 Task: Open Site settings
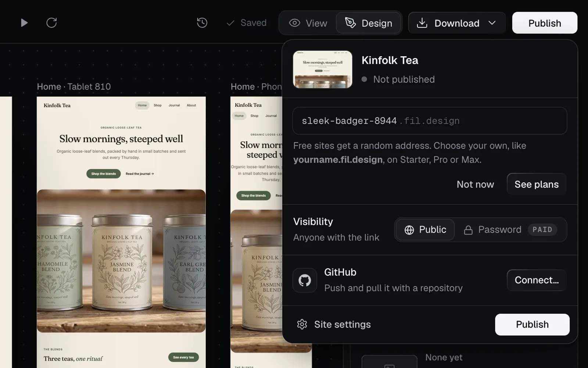tap(334, 324)
